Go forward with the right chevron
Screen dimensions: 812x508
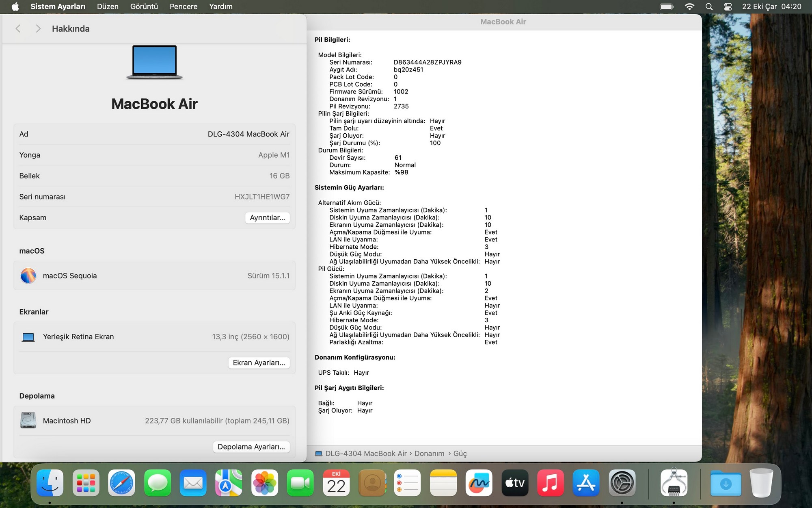(38, 28)
